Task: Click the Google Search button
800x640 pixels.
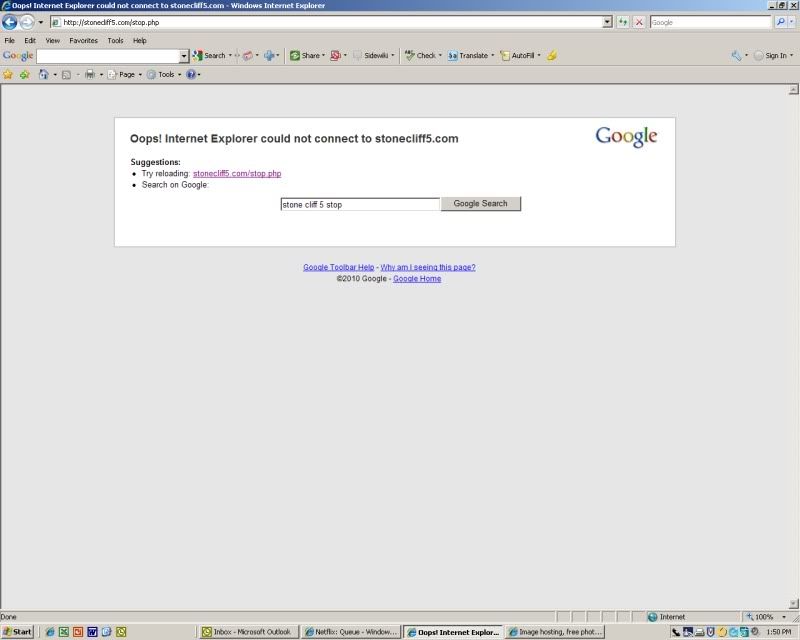Action: coord(481,204)
